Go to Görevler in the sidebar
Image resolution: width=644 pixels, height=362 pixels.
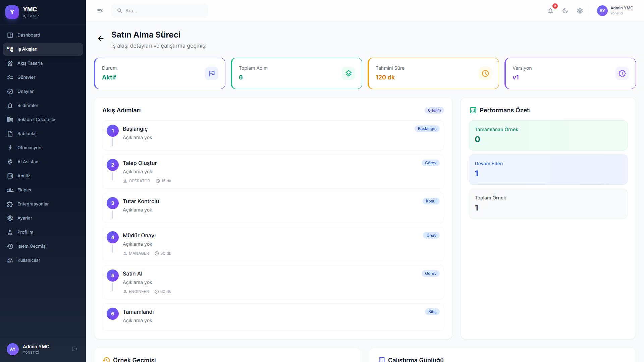[x=43, y=77]
